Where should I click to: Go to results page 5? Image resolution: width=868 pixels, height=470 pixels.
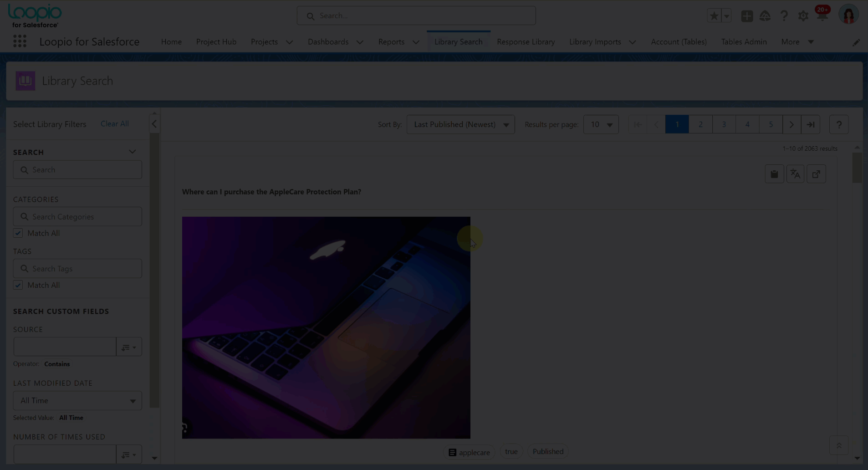771,124
